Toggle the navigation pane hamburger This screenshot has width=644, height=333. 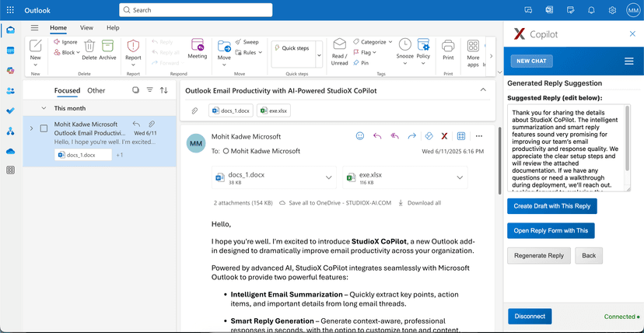34,28
